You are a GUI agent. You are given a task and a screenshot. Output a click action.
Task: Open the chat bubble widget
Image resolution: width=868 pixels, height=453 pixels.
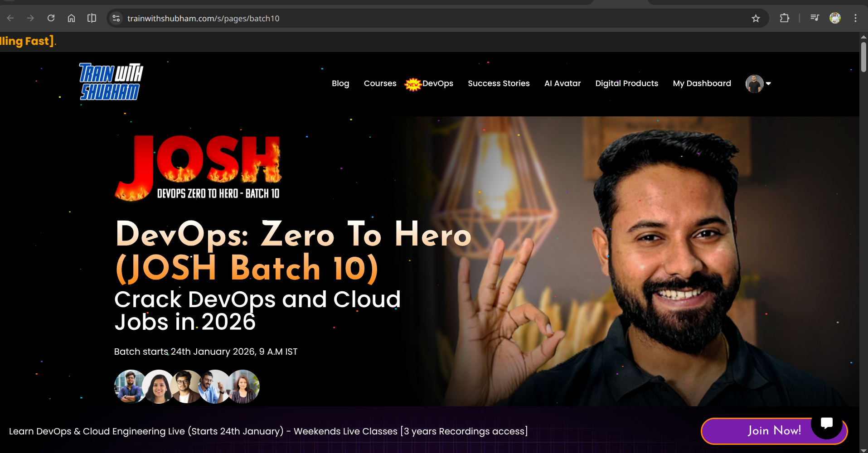click(x=826, y=424)
